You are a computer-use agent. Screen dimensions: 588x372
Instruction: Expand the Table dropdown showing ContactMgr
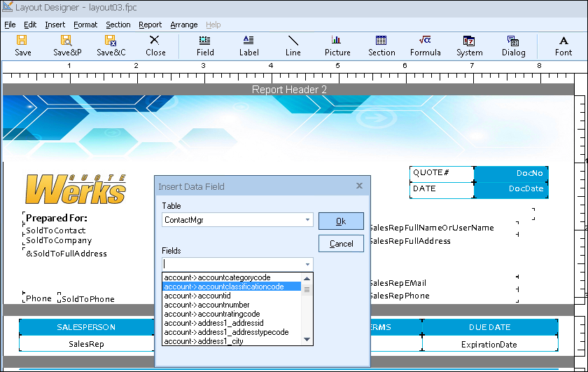pyautogui.click(x=307, y=220)
